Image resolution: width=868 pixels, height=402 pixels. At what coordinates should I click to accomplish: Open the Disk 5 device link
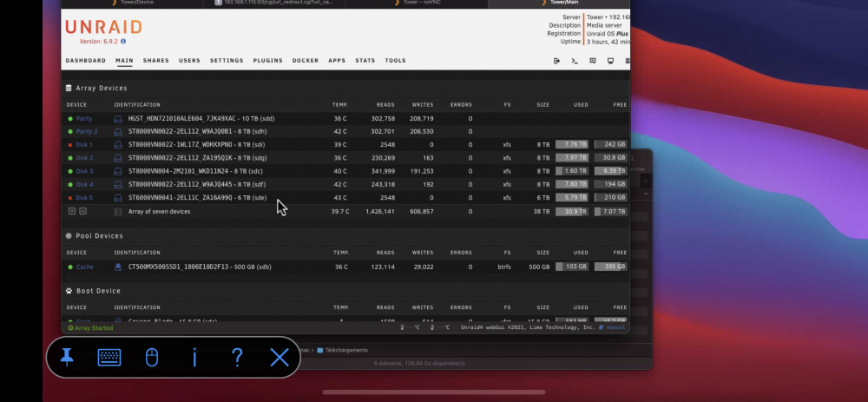(84, 198)
